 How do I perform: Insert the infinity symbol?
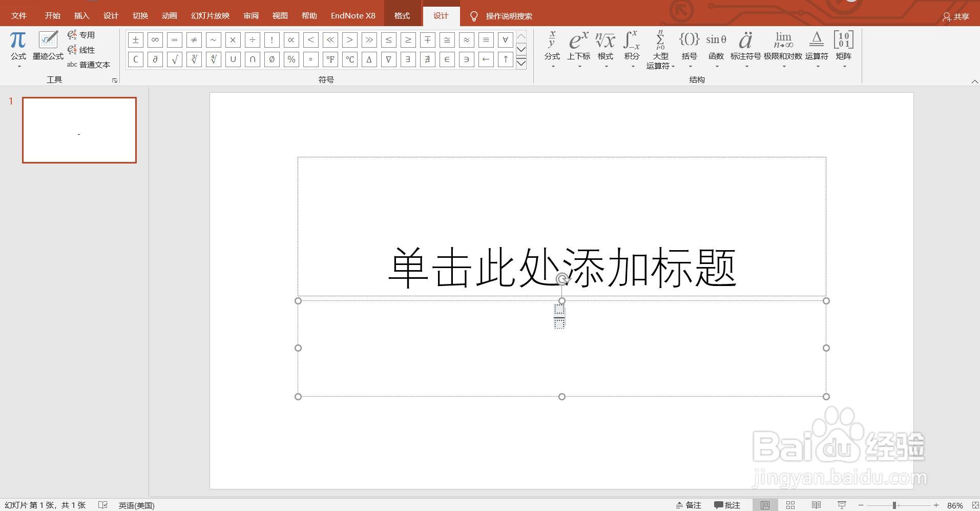click(x=155, y=39)
